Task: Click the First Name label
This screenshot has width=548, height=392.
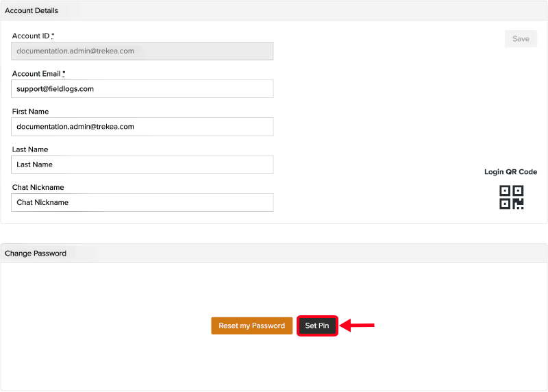Action: point(30,111)
